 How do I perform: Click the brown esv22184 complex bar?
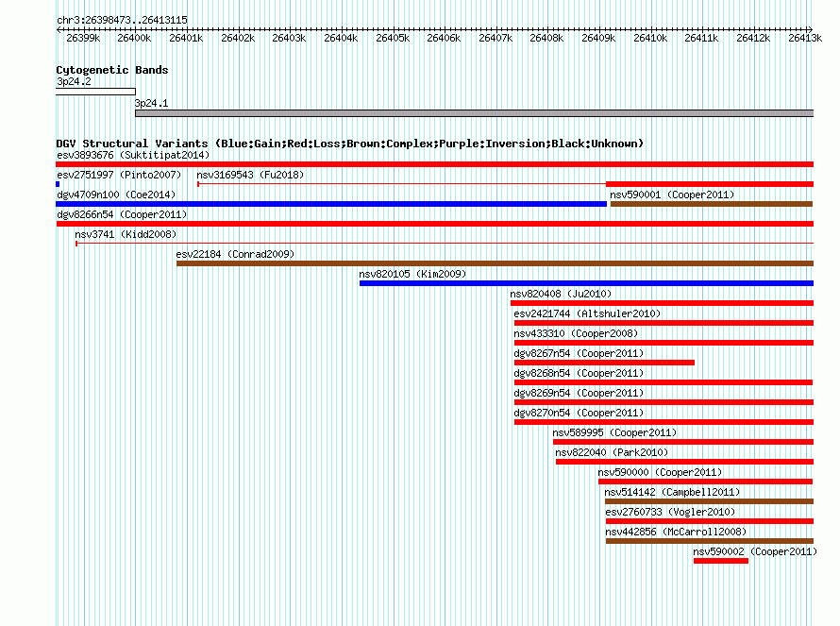tap(495, 263)
